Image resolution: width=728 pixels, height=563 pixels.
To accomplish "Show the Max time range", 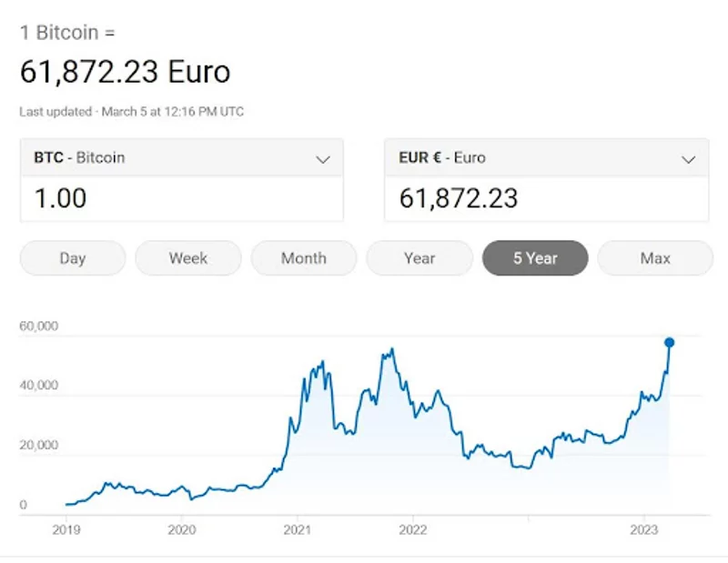I will (x=654, y=258).
